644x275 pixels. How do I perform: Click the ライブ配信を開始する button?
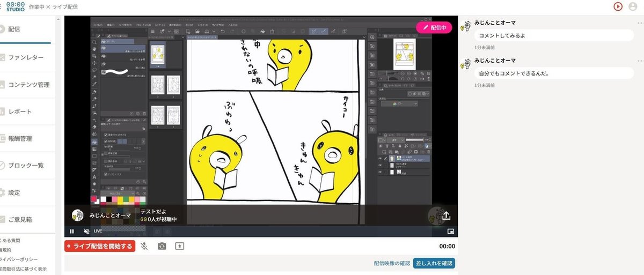click(x=99, y=247)
